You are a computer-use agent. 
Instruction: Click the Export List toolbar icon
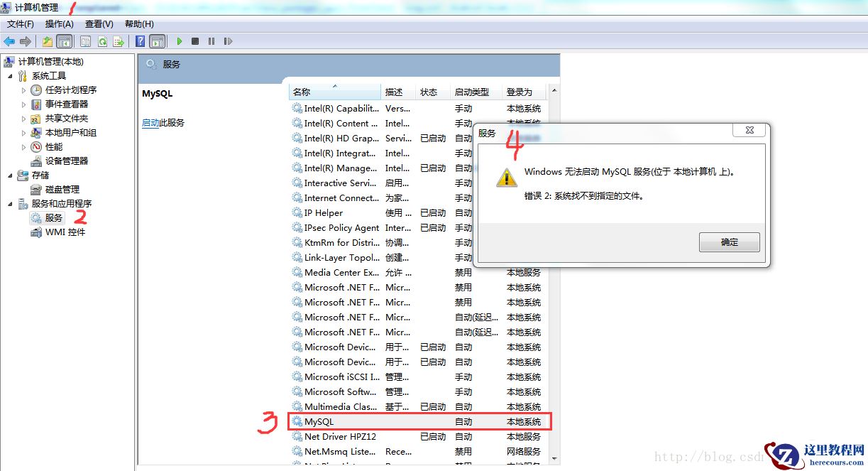119,41
